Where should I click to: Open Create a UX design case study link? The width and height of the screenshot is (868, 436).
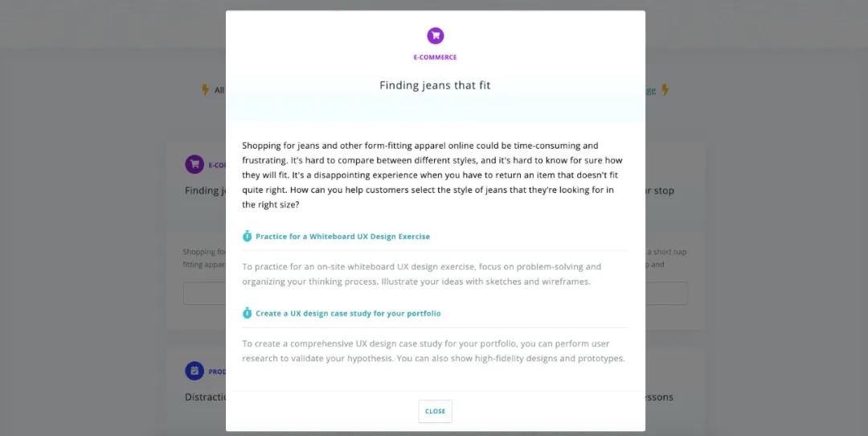click(x=348, y=313)
